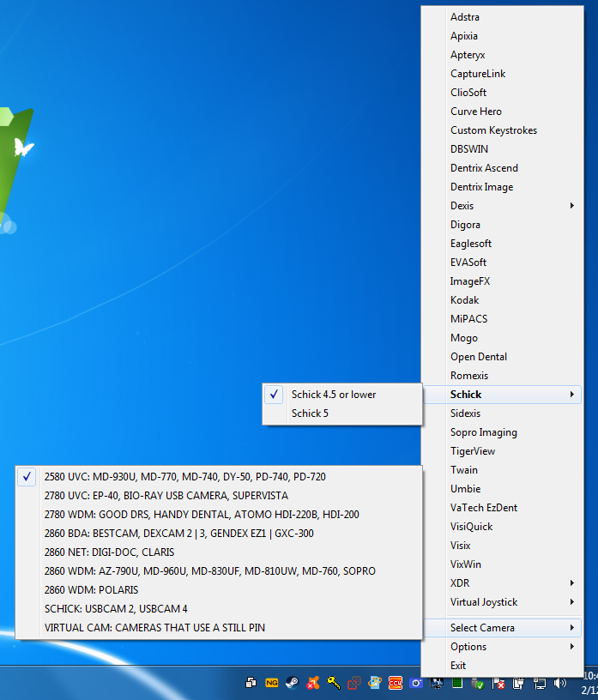Select Dentrix Ascend from the menu
The image size is (598, 700).
coord(503,168)
